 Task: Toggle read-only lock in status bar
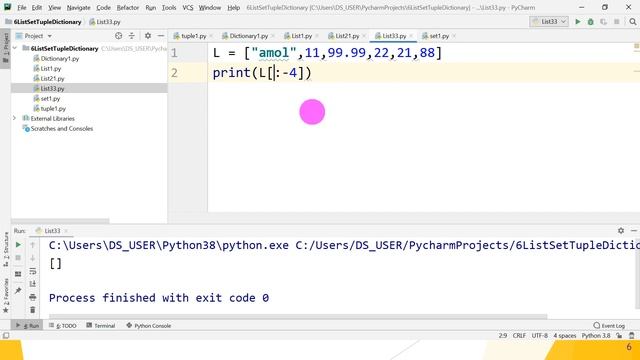pyautogui.click(x=619, y=336)
